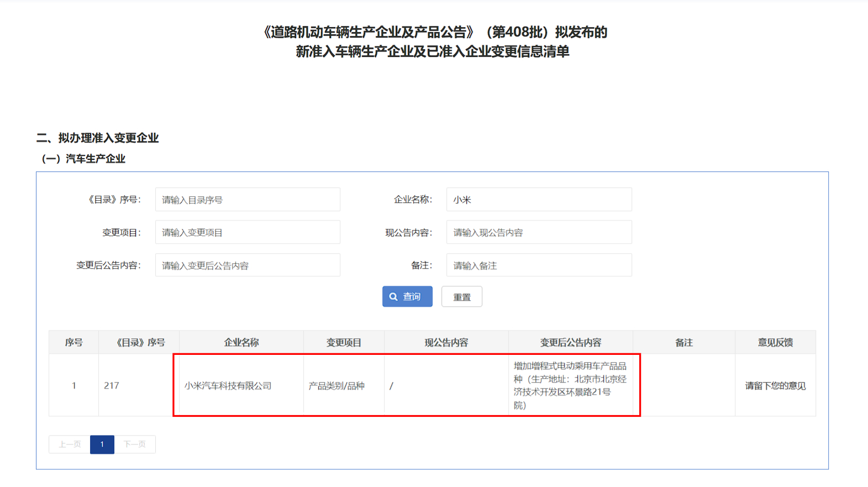Screen dimensions: 868x487
Task: Click the 现公告内容 column header
Action: point(446,342)
